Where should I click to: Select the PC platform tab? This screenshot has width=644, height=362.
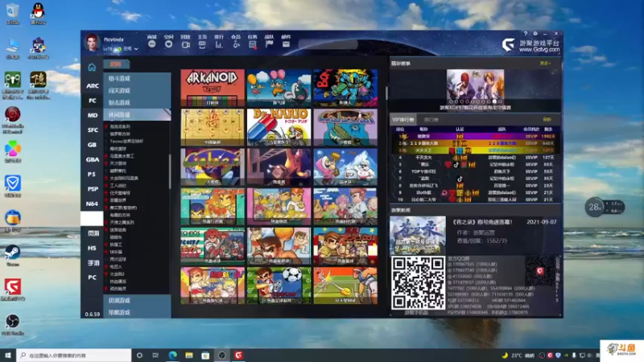93,278
